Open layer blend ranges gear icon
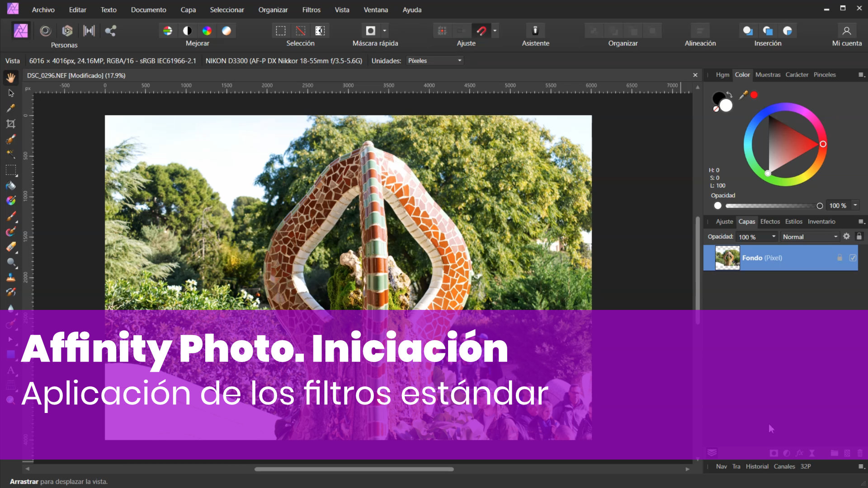868x488 pixels. (x=846, y=236)
